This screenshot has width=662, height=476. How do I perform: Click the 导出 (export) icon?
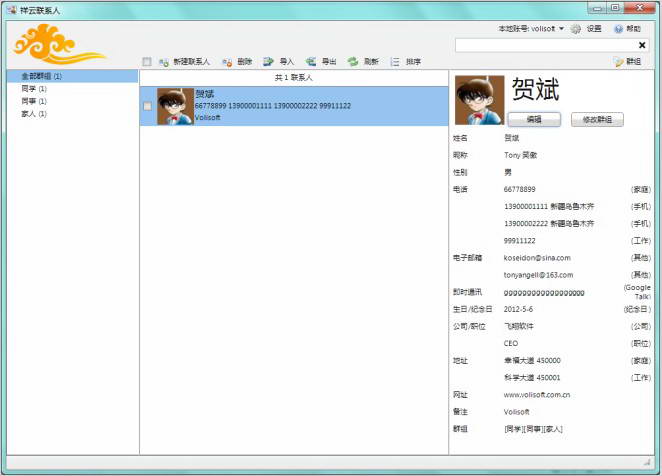tap(311, 62)
